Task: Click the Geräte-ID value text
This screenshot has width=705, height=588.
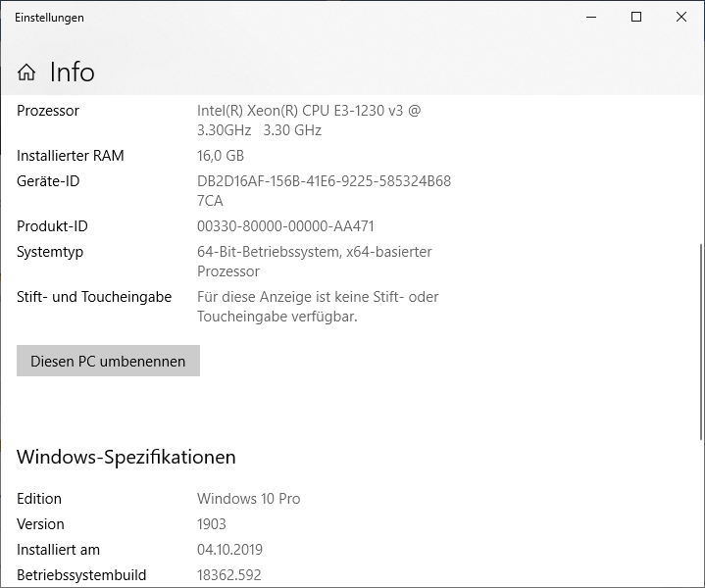Action: tap(324, 191)
